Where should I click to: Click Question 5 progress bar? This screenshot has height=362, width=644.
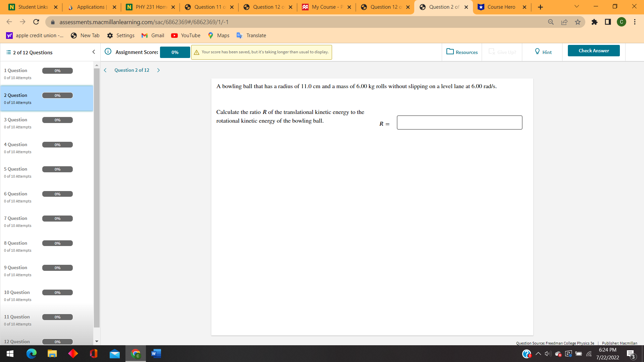point(57,169)
